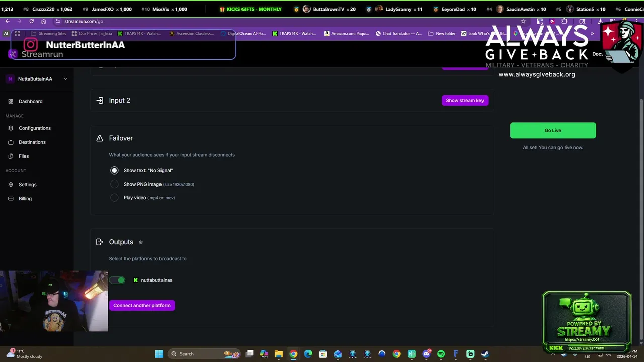This screenshot has height=362, width=644.
Task: Open the 'Ascension Classless' bookmark
Action: coord(191,34)
